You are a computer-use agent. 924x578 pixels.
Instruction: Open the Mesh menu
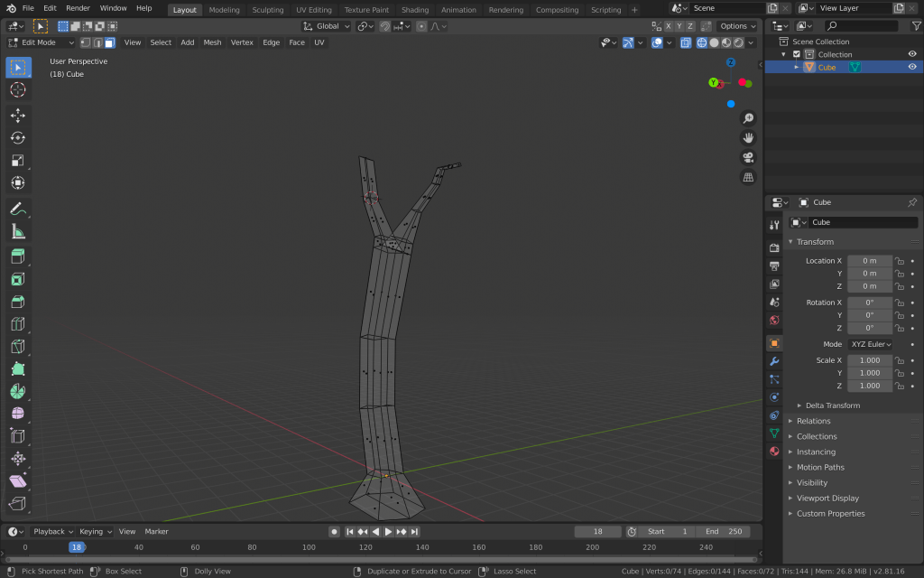pyautogui.click(x=212, y=42)
